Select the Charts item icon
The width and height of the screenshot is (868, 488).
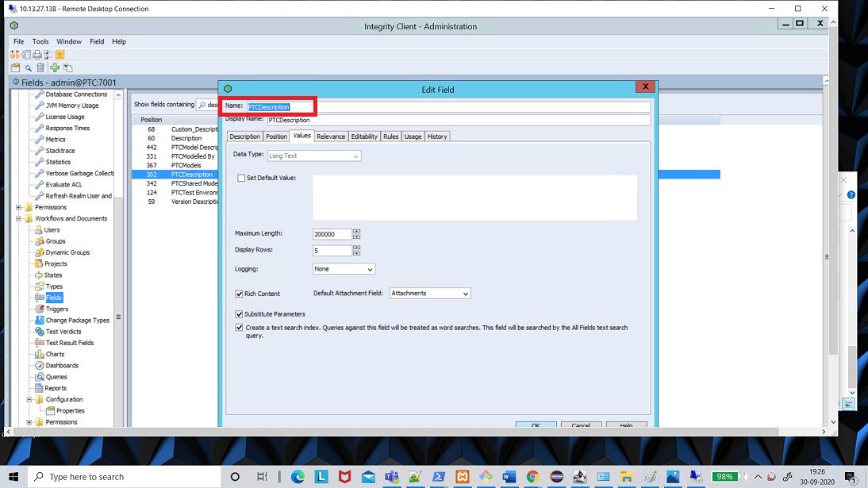pos(40,354)
